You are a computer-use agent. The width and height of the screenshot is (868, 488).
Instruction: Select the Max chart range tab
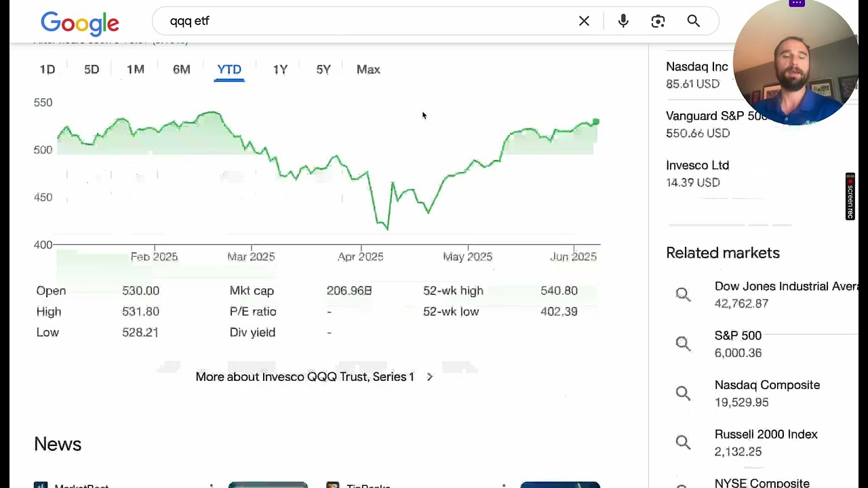coord(368,69)
